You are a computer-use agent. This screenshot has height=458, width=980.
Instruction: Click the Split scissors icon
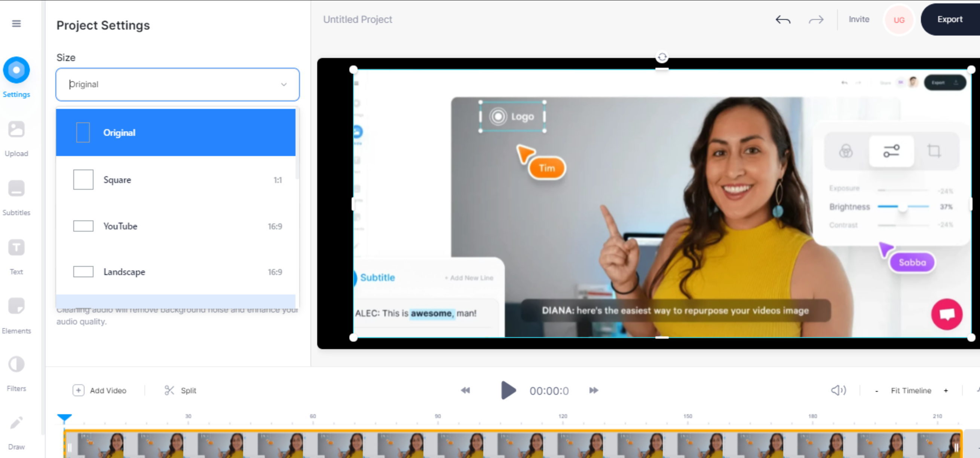170,390
